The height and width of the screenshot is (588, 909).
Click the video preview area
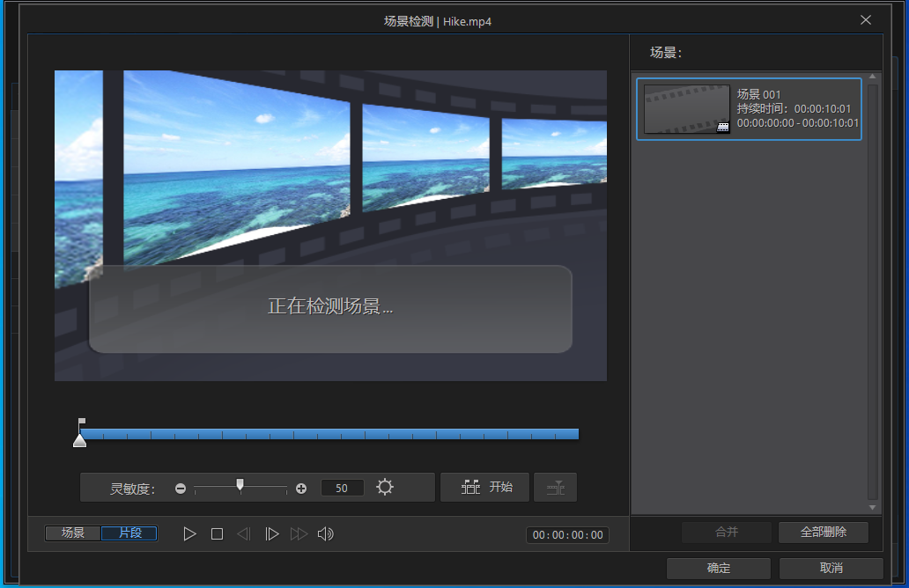tap(330, 225)
